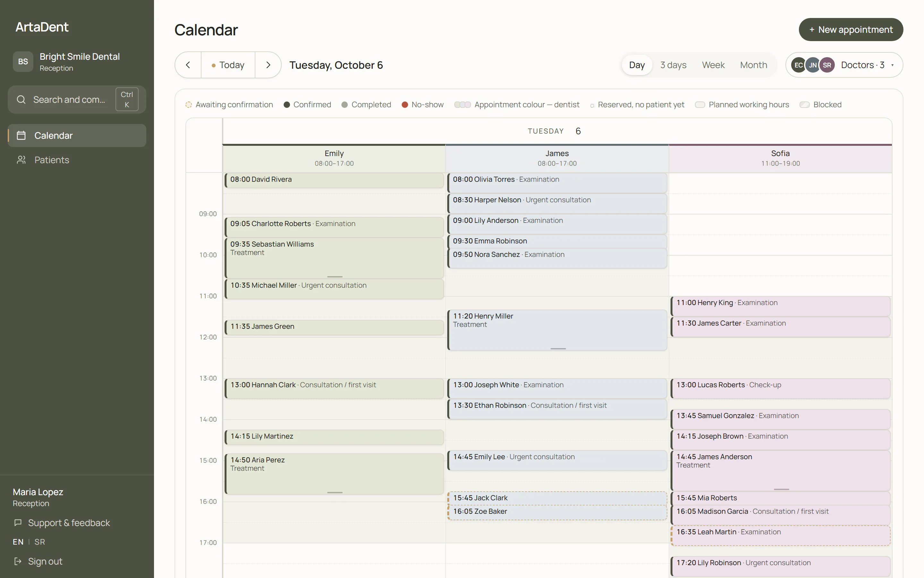Open 13:00 Lucas Roberts check-up

click(x=781, y=389)
